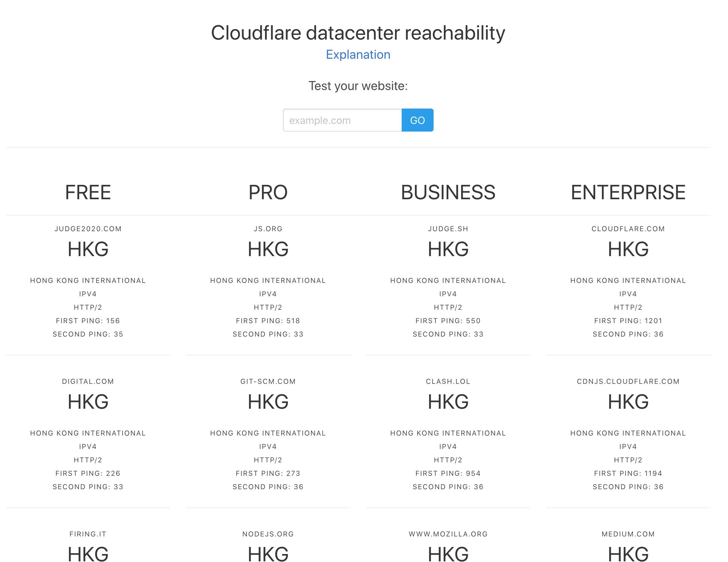Click 'FIRST PING: 1194' value

(x=628, y=473)
